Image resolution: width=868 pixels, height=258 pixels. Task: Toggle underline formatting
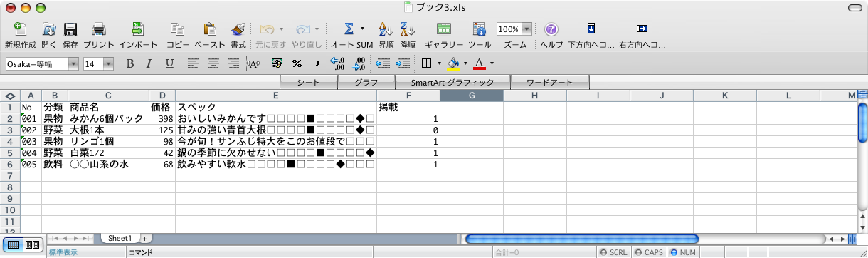pyautogui.click(x=169, y=63)
